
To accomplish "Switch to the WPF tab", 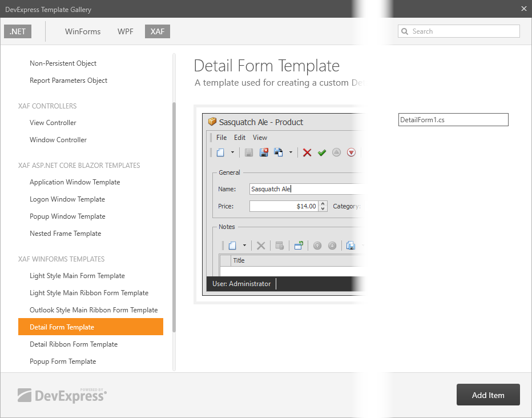I will click(x=125, y=31).
